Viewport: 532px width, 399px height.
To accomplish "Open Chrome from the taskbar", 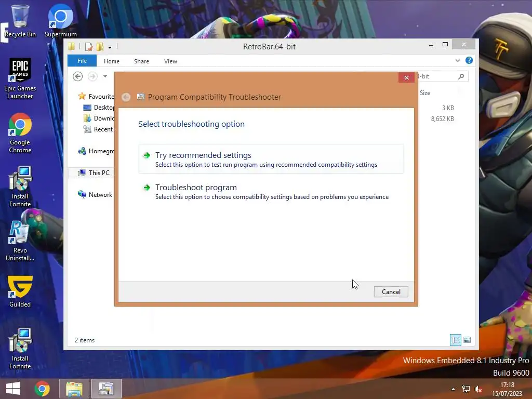I will click(42, 389).
